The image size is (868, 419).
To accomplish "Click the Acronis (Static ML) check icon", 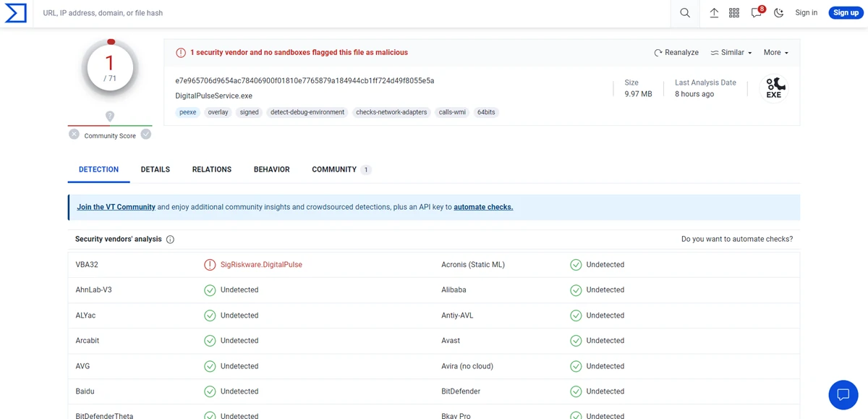I will 576,265.
